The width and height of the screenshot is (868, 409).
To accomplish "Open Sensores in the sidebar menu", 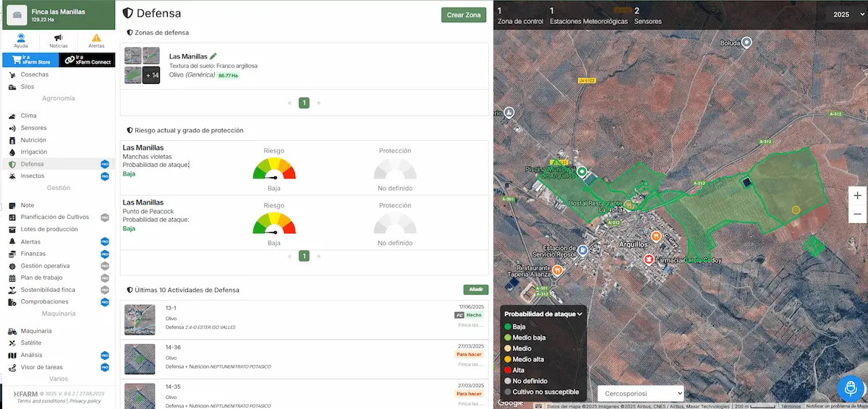I will tap(33, 128).
